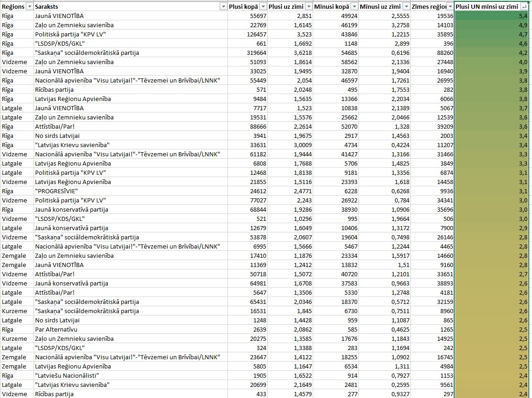
Task: Open the sorted Plusi UN mīnsi filter dropdown
Action: [x=524, y=6]
